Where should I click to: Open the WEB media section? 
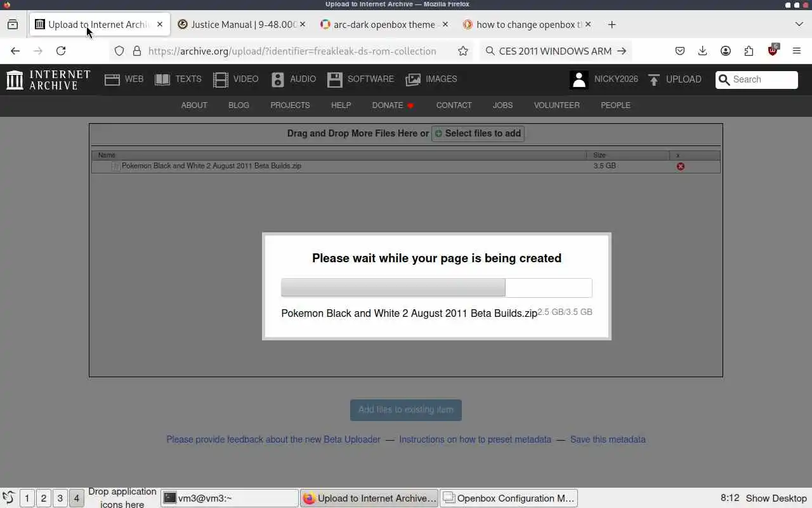[x=124, y=79]
